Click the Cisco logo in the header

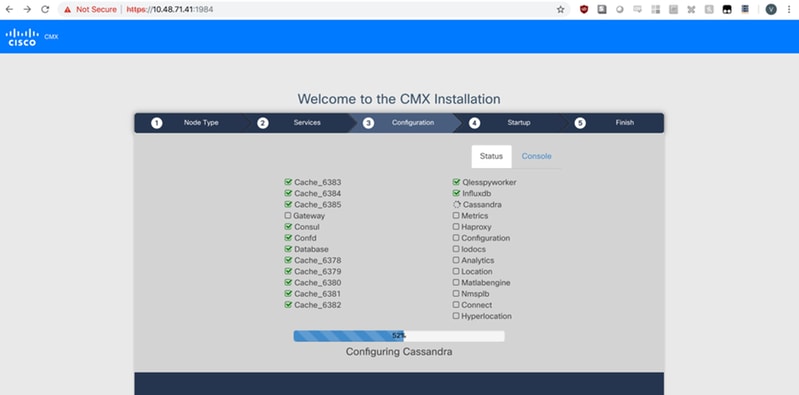pyautogui.click(x=22, y=37)
